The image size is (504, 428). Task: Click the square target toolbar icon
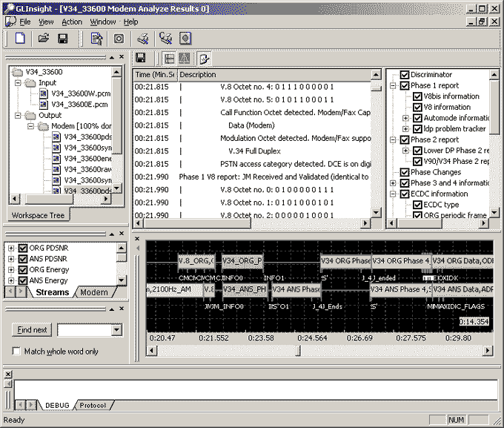point(119,39)
